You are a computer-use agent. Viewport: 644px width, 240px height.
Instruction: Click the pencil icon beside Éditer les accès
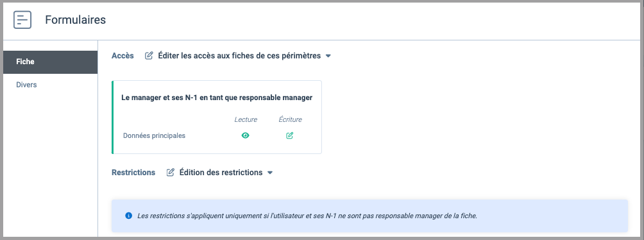click(x=149, y=55)
